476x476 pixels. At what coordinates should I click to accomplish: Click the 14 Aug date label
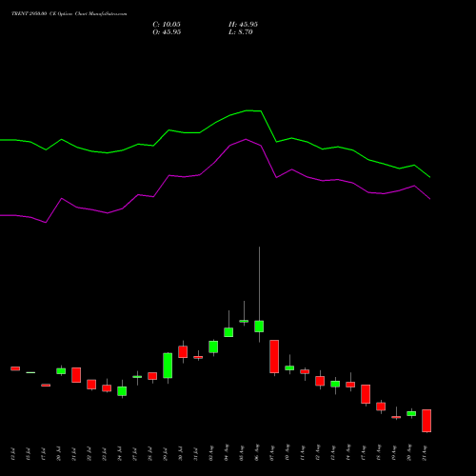point(348,453)
